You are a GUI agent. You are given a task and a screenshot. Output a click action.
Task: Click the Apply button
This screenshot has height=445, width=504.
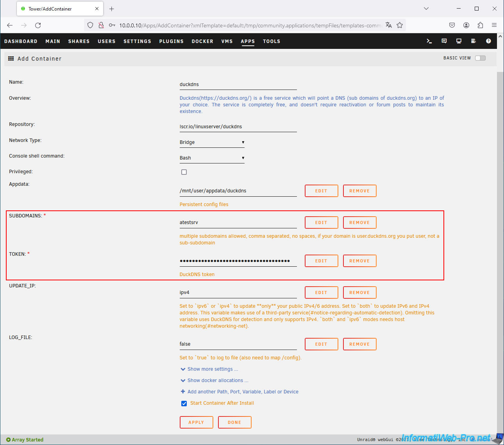click(x=196, y=422)
